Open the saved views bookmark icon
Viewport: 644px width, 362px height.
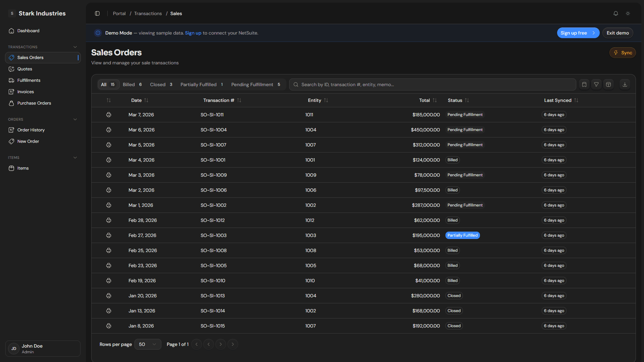point(584,84)
